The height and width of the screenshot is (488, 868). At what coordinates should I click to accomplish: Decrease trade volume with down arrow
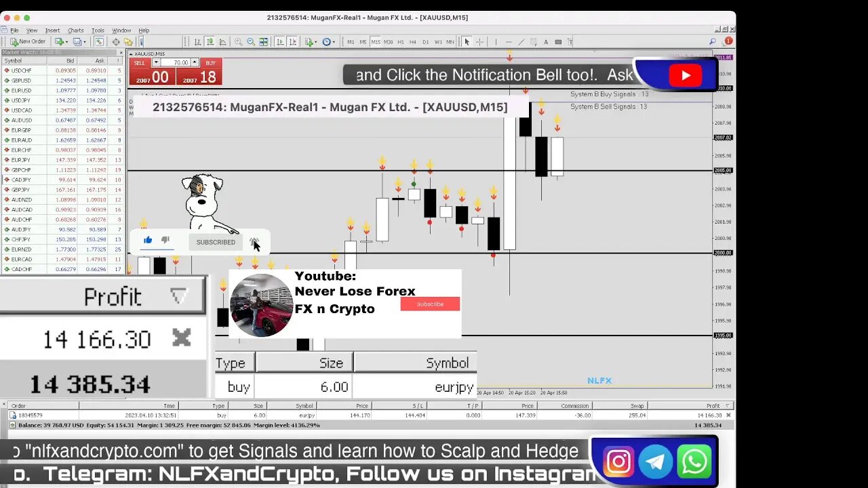[x=156, y=63]
